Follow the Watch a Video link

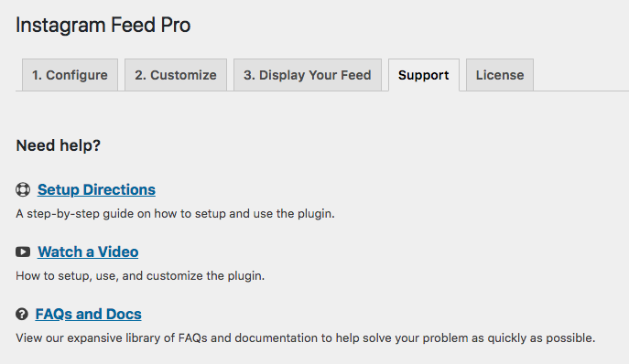88,252
